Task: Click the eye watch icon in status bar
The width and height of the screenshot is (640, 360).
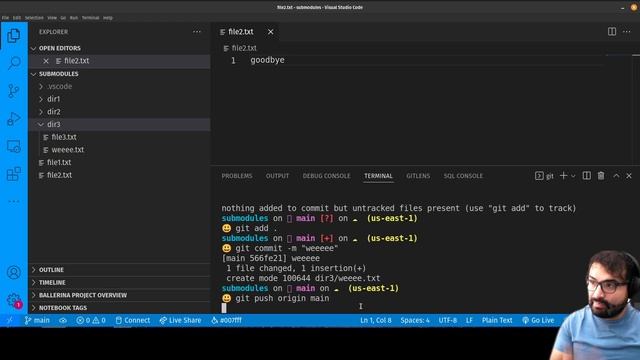Action: pos(63,320)
